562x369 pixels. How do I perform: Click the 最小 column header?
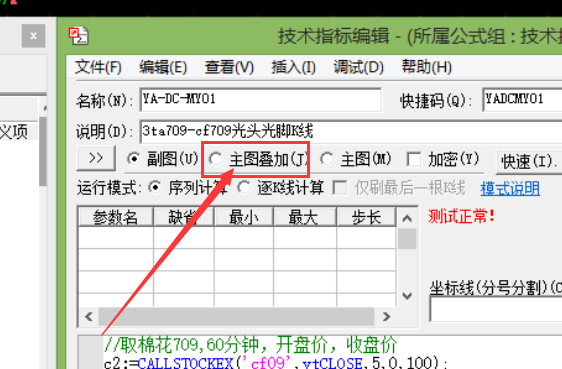click(244, 217)
